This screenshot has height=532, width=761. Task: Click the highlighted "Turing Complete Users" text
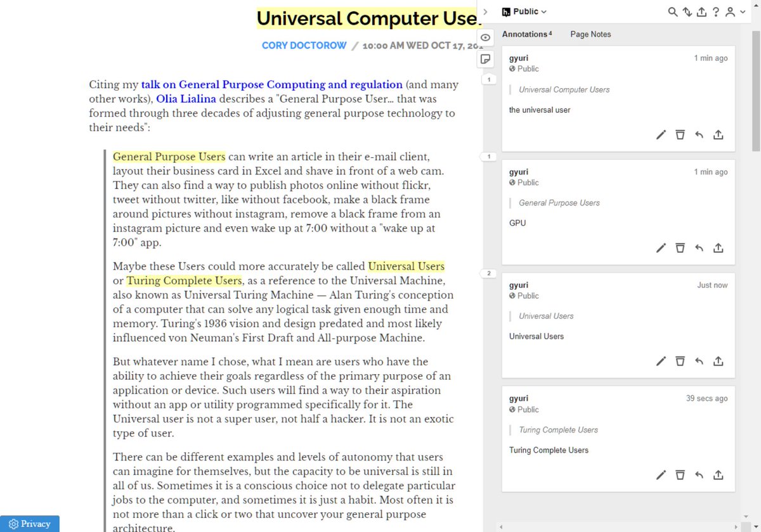tap(184, 280)
